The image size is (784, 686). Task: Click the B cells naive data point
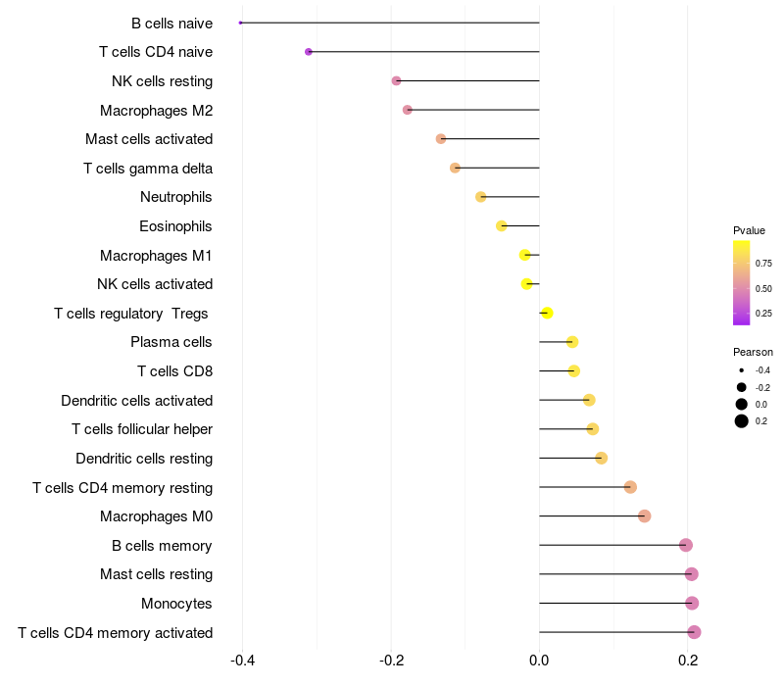pyautogui.click(x=240, y=23)
